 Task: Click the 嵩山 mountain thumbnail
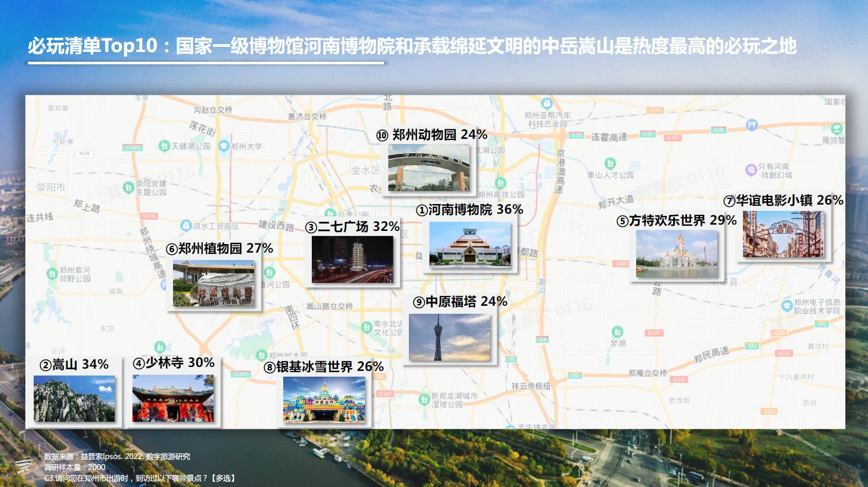tap(75, 399)
